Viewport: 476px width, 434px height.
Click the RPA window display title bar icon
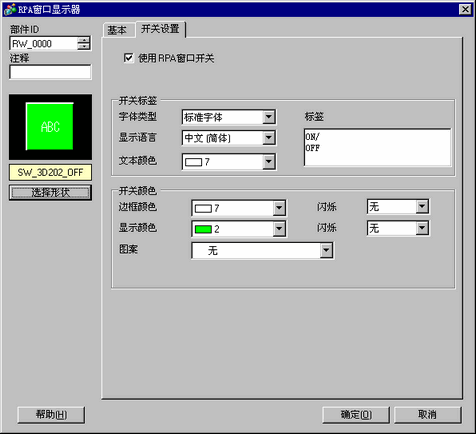point(9,9)
